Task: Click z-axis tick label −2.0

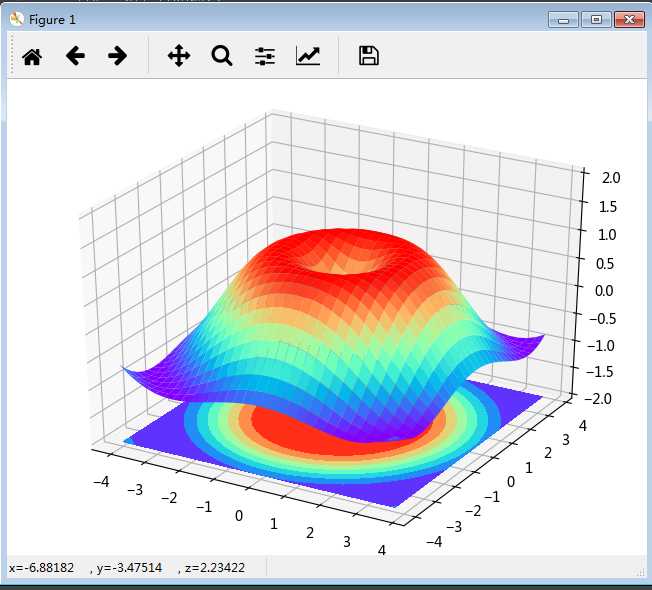Action: click(598, 399)
